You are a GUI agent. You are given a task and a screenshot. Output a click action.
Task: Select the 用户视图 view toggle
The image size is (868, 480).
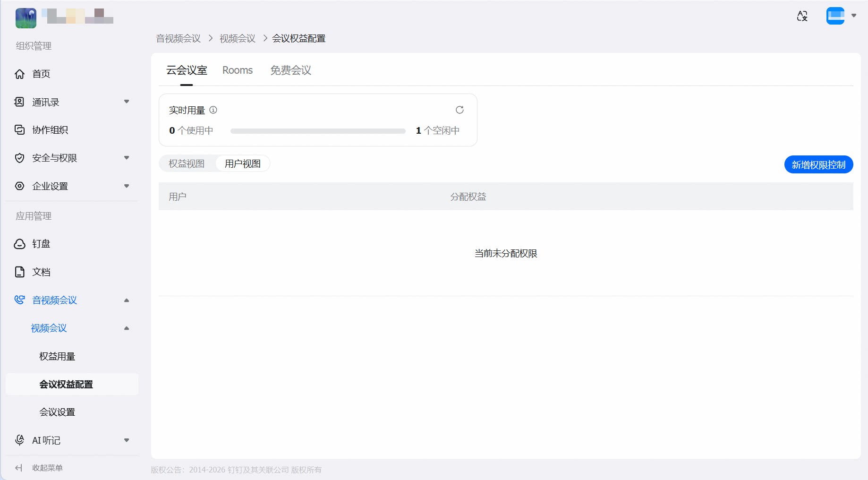243,163
